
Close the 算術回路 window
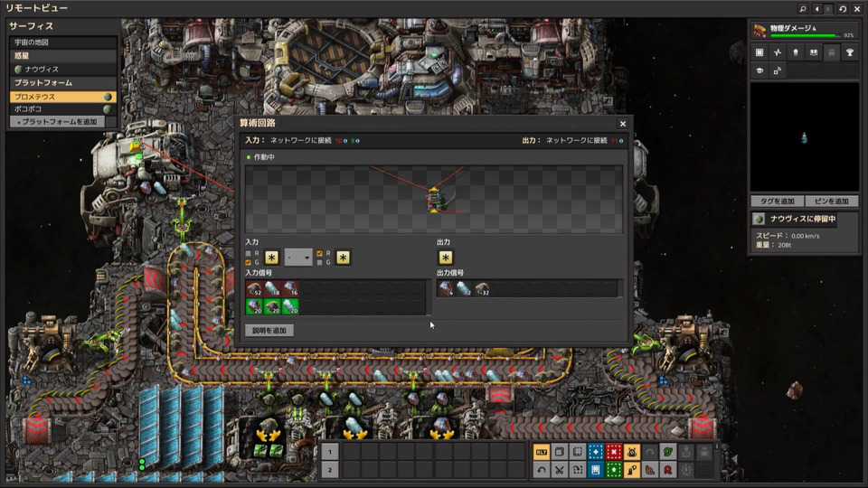pyautogui.click(x=623, y=124)
